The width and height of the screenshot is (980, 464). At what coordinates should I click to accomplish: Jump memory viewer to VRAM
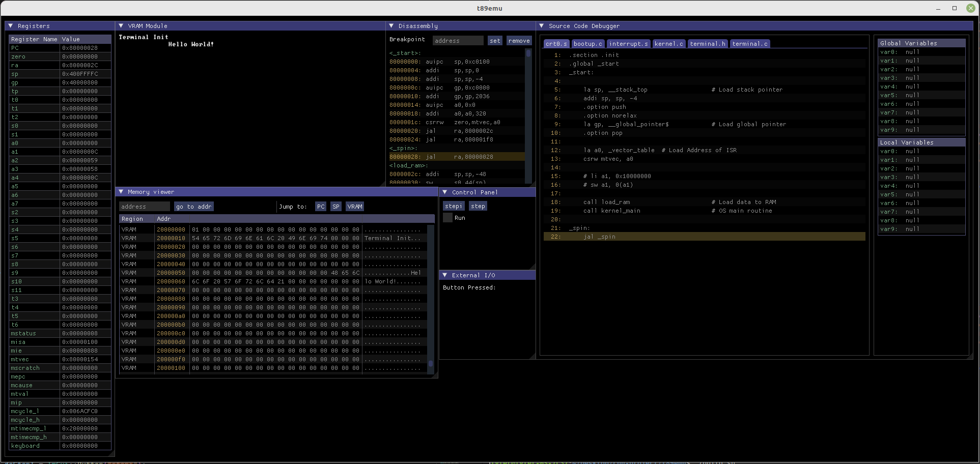pyautogui.click(x=354, y=207)
